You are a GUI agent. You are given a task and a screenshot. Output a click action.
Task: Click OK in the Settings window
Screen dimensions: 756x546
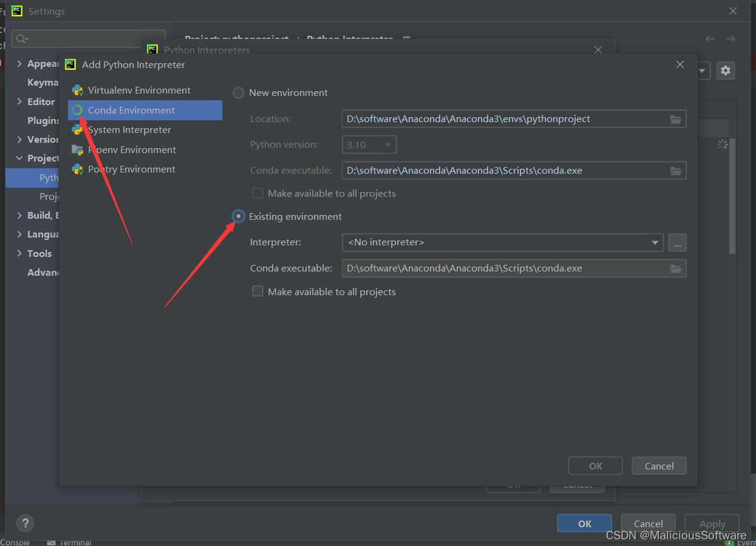[585, 524]
